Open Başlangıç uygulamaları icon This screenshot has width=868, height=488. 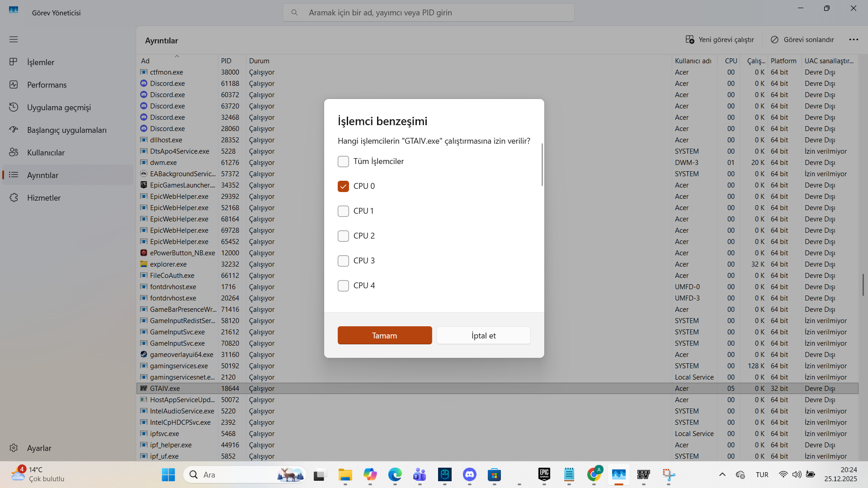coord(14,130)
